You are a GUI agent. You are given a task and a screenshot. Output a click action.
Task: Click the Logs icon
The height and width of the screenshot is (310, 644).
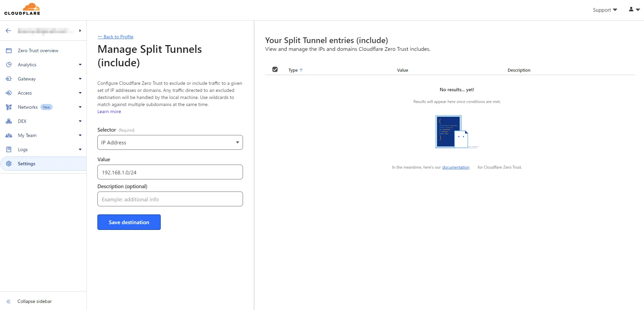pos(9,149)
